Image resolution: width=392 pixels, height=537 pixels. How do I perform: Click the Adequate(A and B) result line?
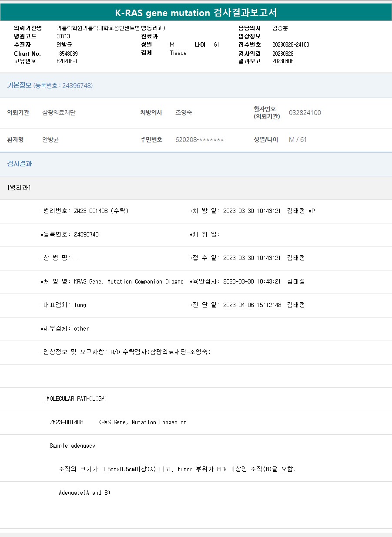tap(84, 493)
